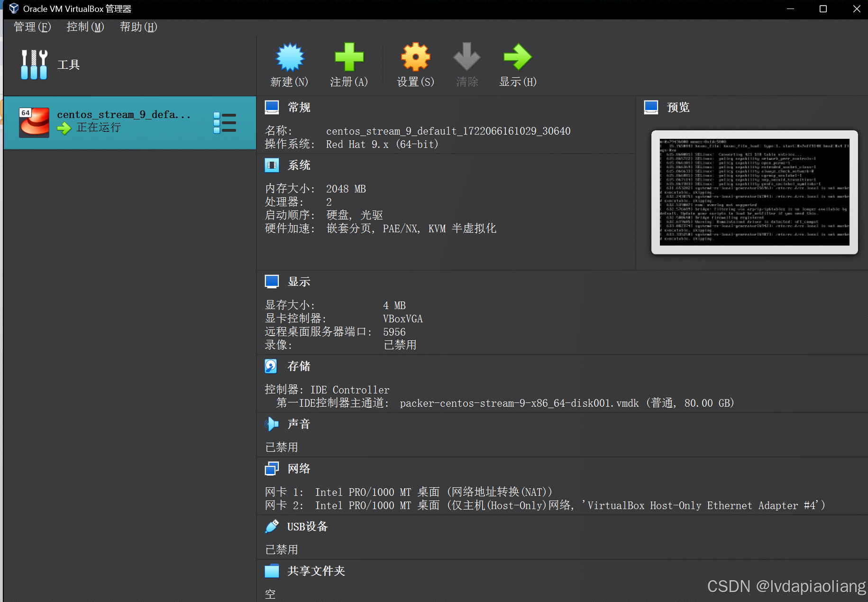Open the 存储 section heading link
868x602 pixels.
point(299,366)
